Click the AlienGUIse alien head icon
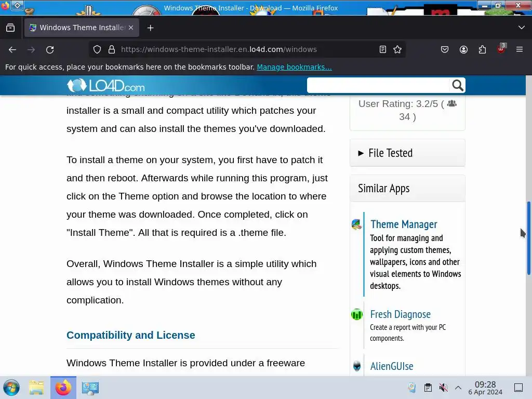Viewport: 532px width, 399px height. click(357, 366)
